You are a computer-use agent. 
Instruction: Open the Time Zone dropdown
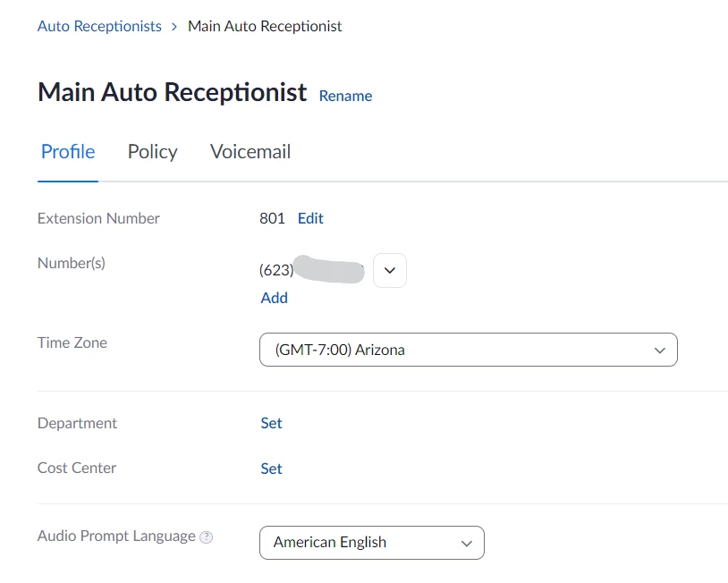click(x=468, y=350)
